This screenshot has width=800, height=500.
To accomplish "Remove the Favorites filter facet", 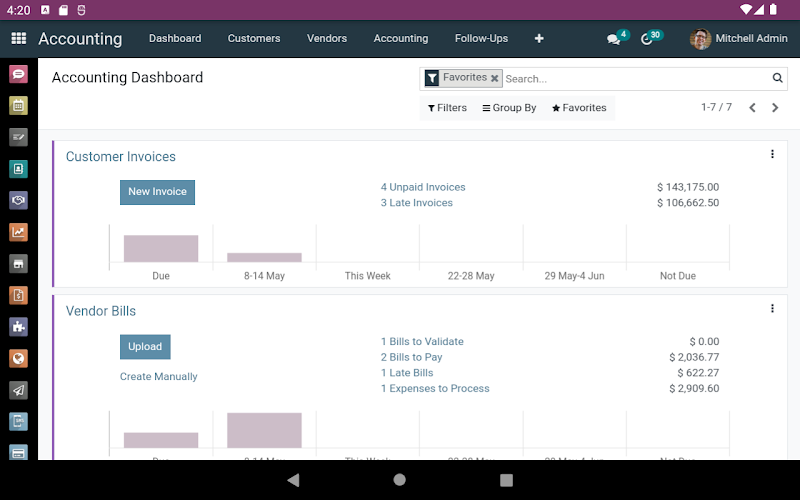I will point(494,78).
